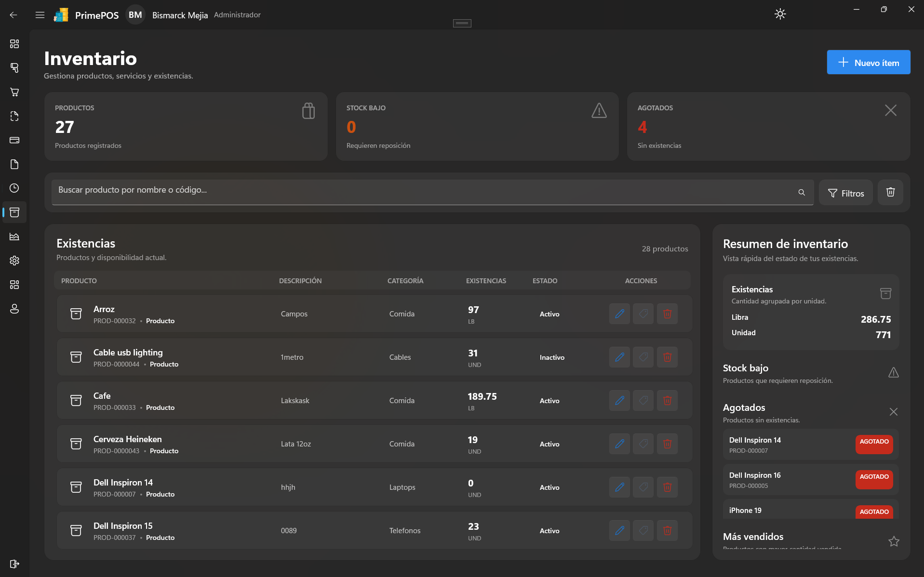
Task: Open tag action for Dell Inspiron 15
Action: coord(643,530)
